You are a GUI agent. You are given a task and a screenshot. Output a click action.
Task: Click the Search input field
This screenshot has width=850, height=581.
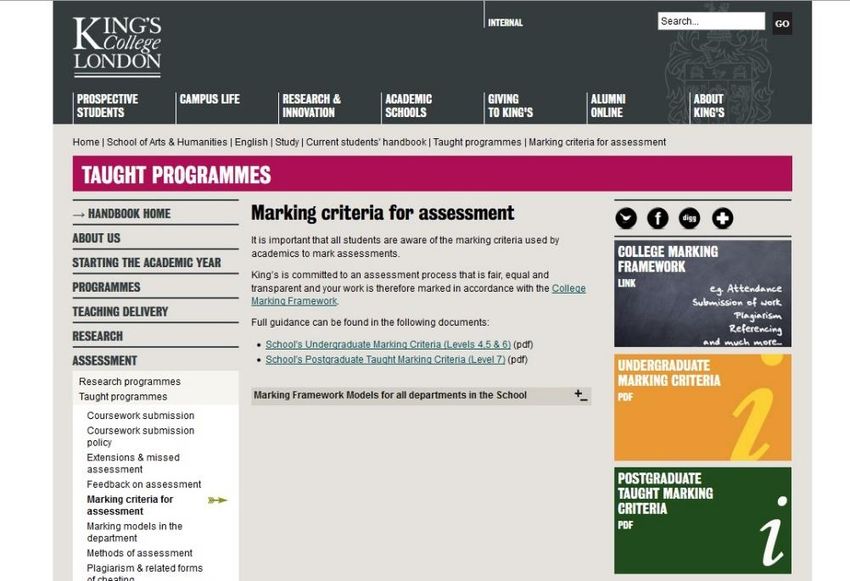pos(711,21)
